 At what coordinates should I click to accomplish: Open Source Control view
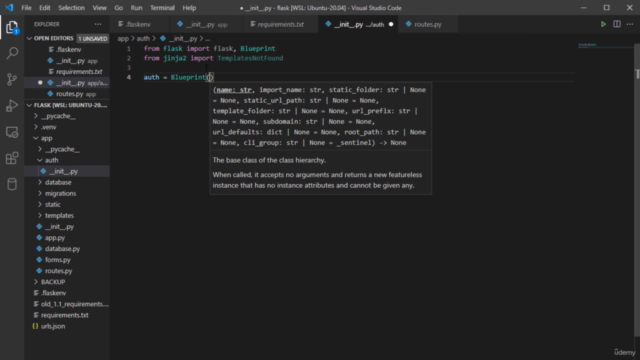[12, 79]
